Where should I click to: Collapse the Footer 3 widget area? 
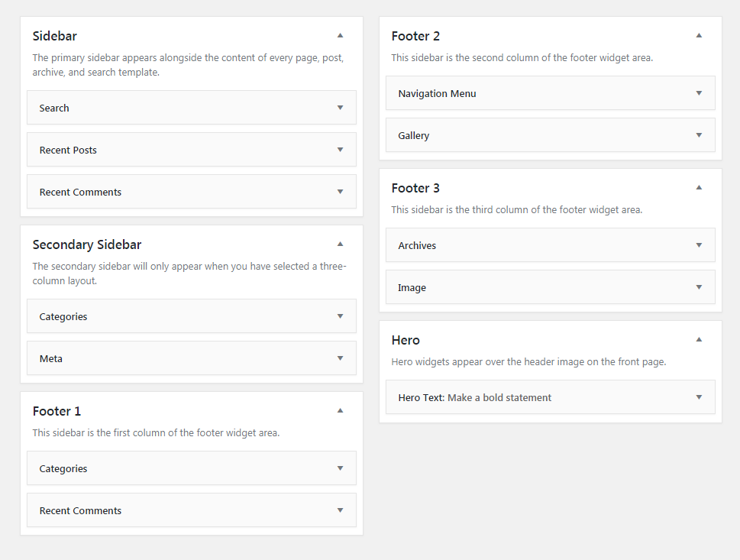pos(699,187)
